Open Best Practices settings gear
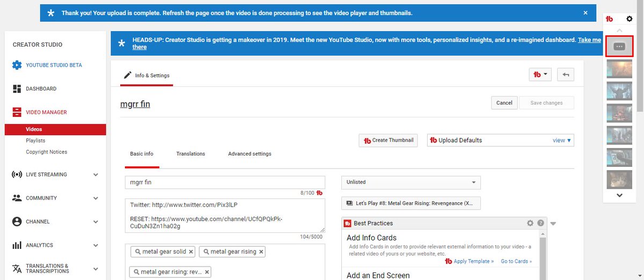The width and height of the screenshot is (644, 280). (x=530, y=223)
